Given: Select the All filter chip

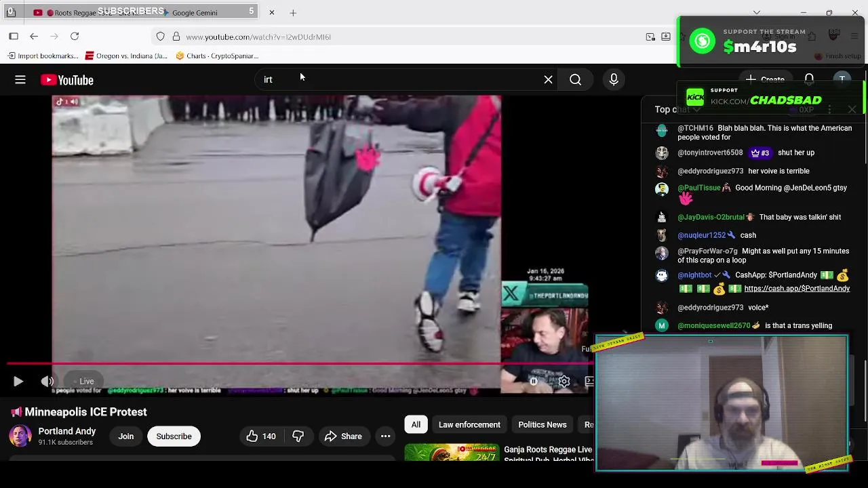Looking at the screenshot, I should click(416, 425).
